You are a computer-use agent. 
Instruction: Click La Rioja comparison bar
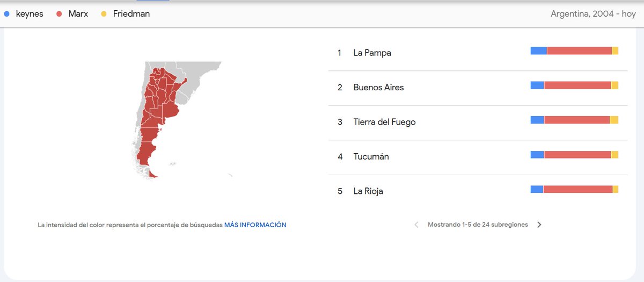coord(574,189)
